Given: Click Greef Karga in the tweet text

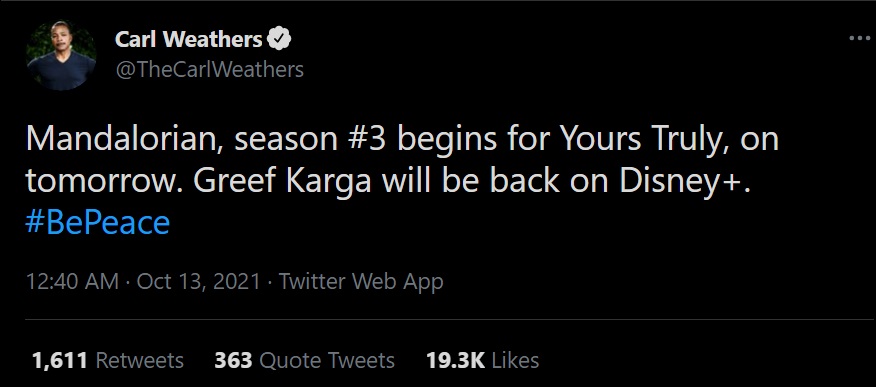Looking at the screenshot, I should pyautogui.click(x=283, y=181).
